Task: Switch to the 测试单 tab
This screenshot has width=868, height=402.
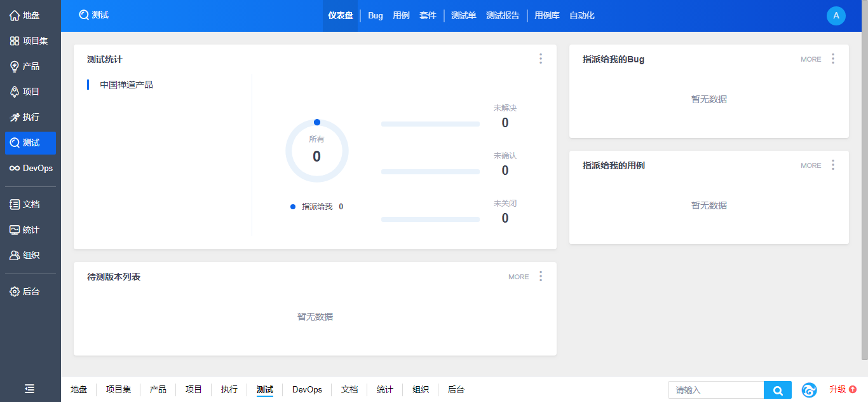Action: [x=463, y=16]
